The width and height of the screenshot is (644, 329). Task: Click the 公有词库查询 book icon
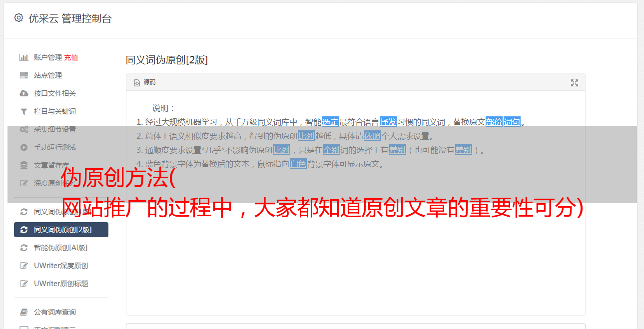point(23,312)
